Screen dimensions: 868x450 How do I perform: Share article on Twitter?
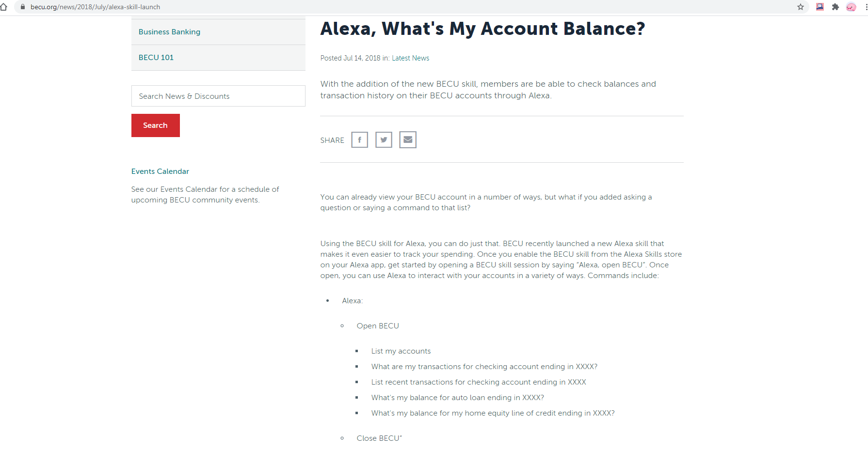(x=384, y=140)
